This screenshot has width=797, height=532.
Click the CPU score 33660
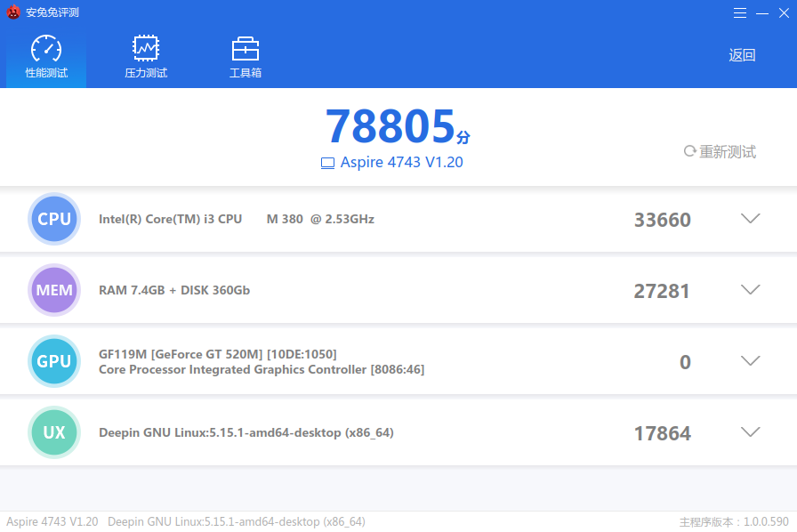pos(663,220)
